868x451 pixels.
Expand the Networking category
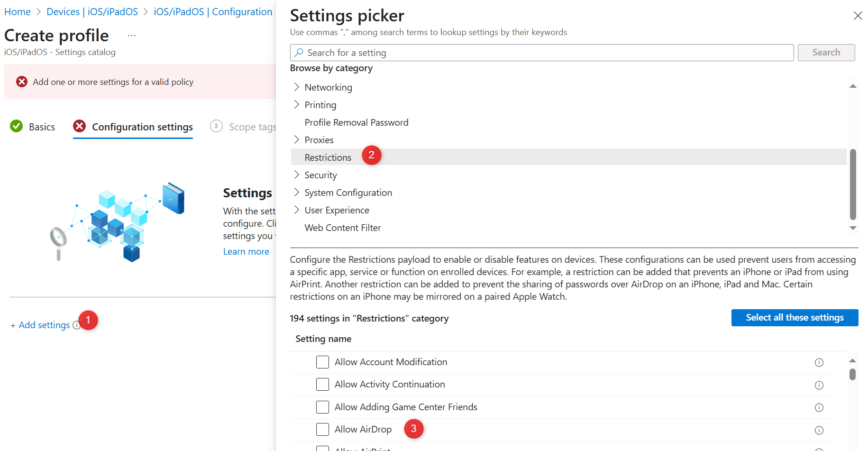click(296, 87)
